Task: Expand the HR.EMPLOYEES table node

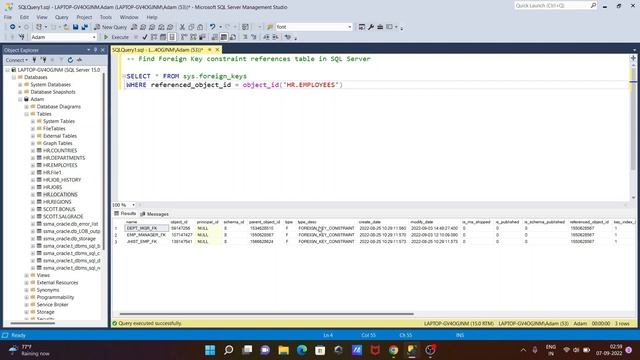Action: point(33,165)
